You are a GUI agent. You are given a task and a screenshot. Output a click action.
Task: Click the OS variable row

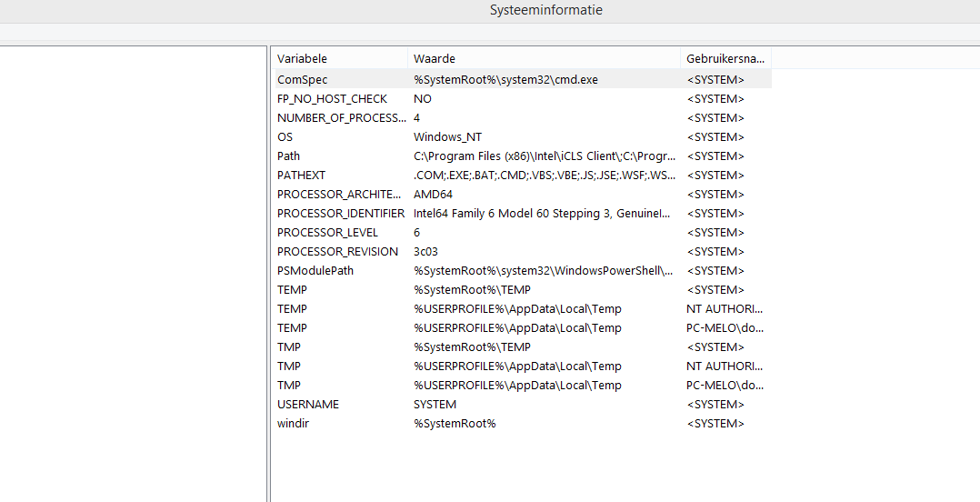click(x=285, y=137)
